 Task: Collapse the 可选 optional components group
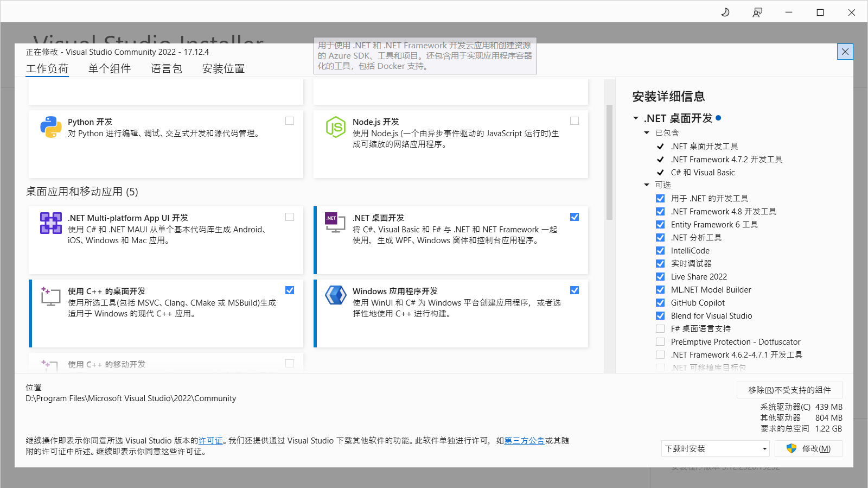(x=647, y=185)
